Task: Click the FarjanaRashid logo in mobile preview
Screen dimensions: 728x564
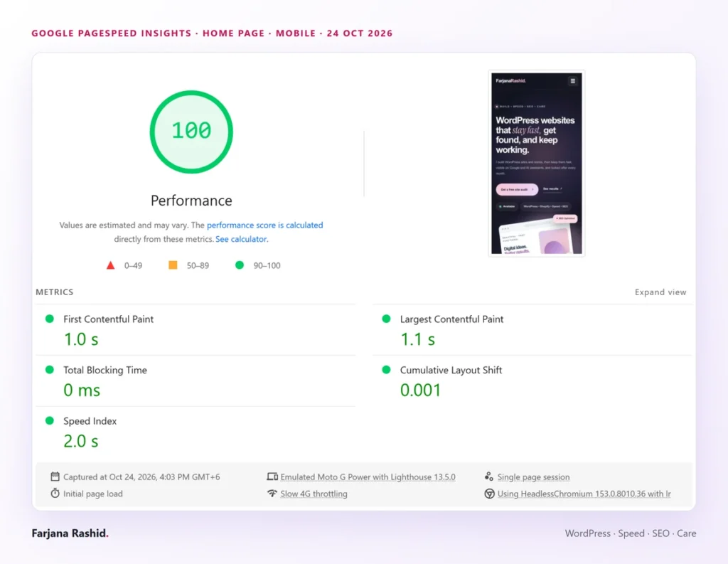Action: click(510, 81)
